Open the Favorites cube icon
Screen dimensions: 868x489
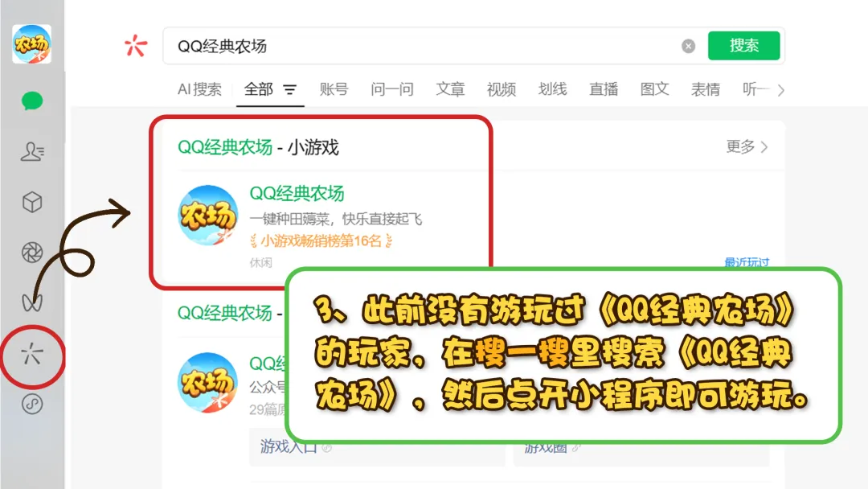tap(32, 202)
